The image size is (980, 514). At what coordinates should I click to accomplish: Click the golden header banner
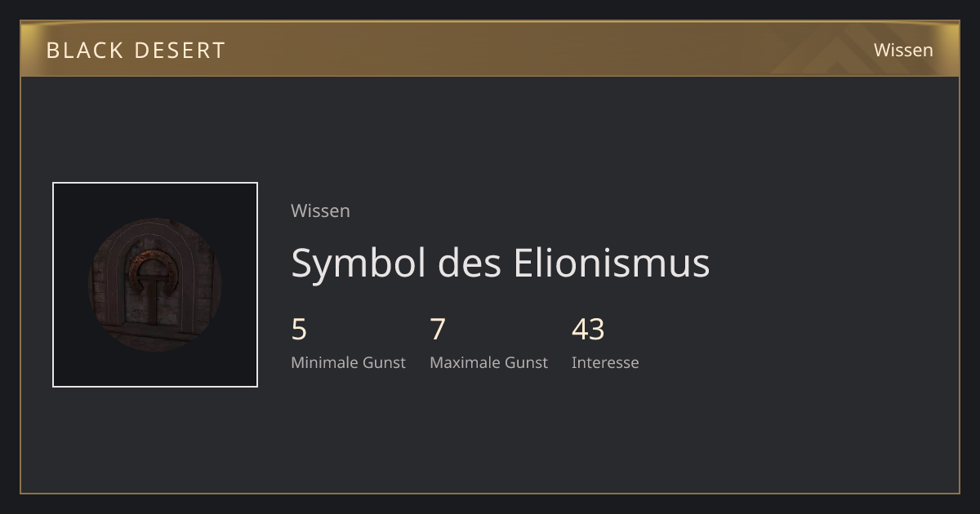(490, 49)
